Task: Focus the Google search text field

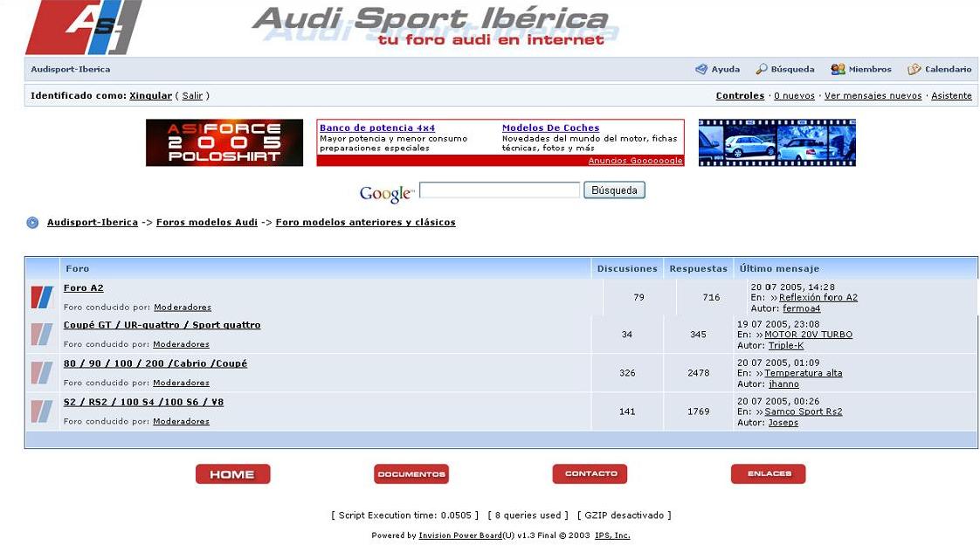Action: tap(500, 190)
